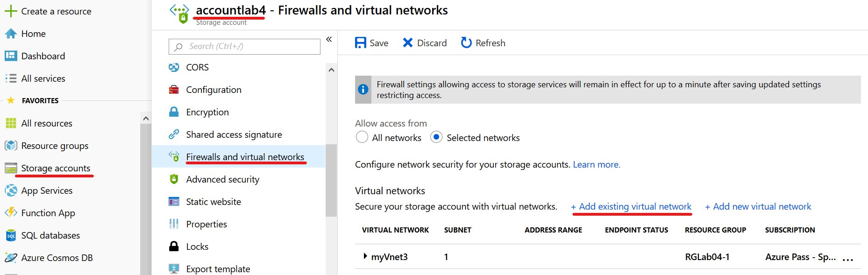The image size is (868, 275).
Task: Click the Properties bars icon
Action: tap(174, 224)
